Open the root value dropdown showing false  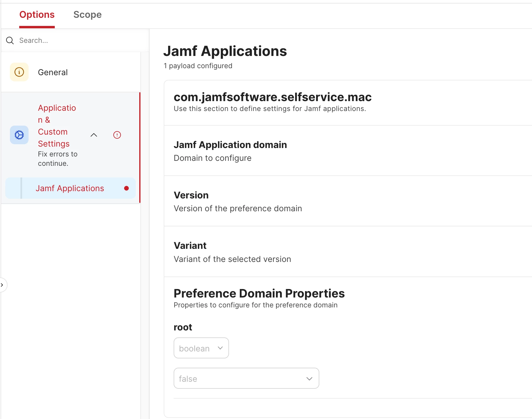click(246, 378)
